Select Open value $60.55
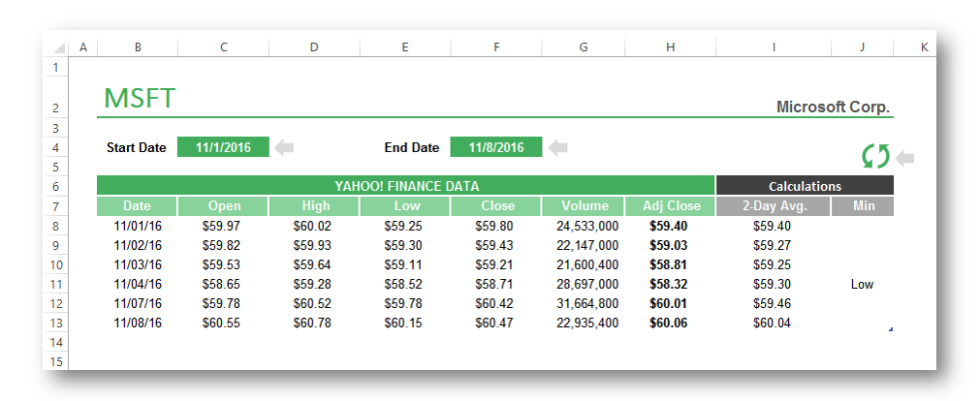The image size is (980, 401). (221, 323)
